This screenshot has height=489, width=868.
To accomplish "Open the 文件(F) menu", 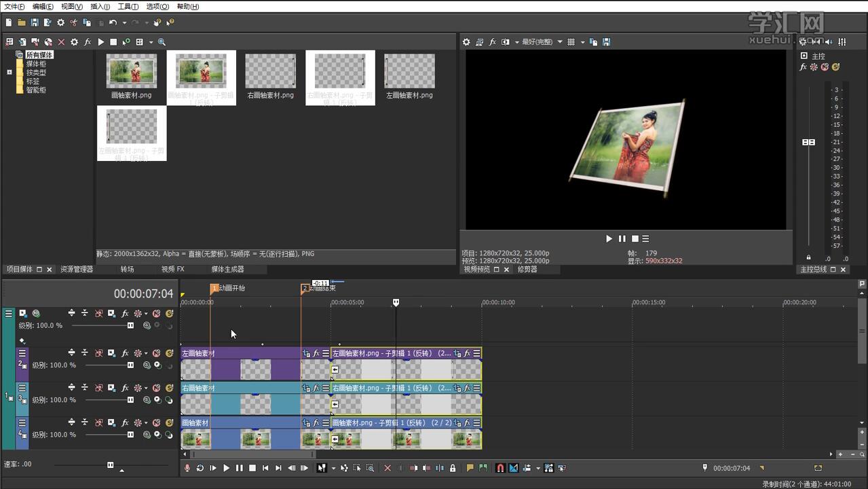I will pos(14,6).
